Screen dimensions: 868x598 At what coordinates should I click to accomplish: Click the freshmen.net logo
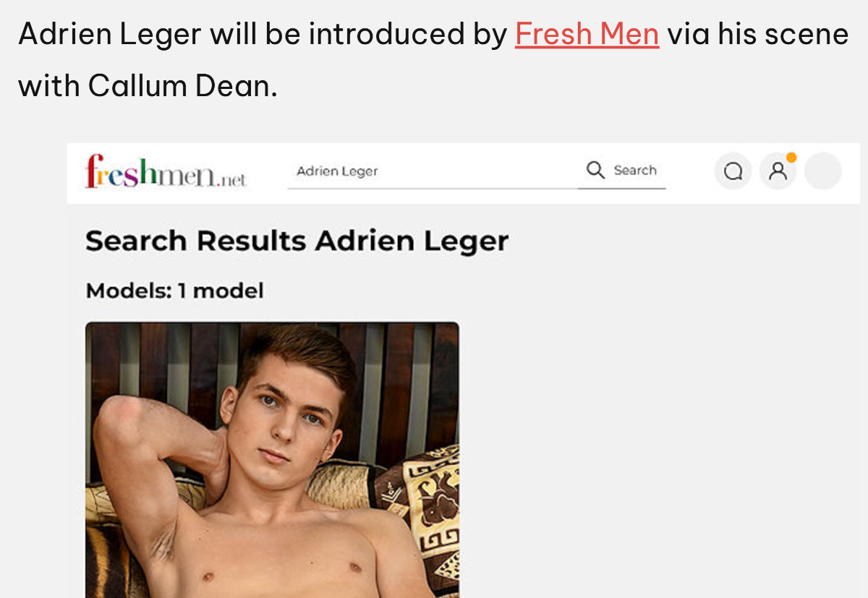point(166,171)
